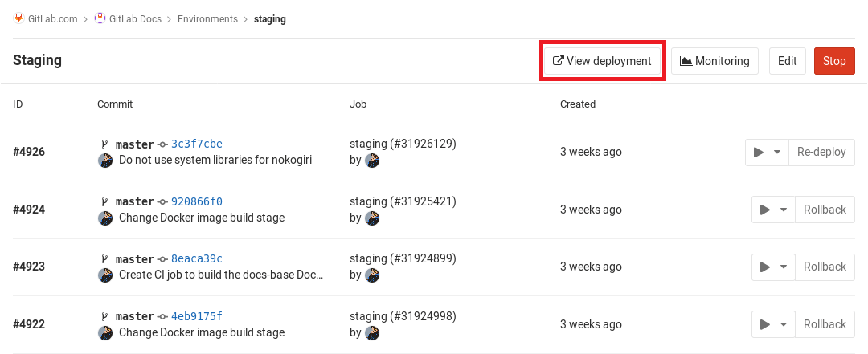Expand play actions dropdown for deployment #4922

coord(772,324)
